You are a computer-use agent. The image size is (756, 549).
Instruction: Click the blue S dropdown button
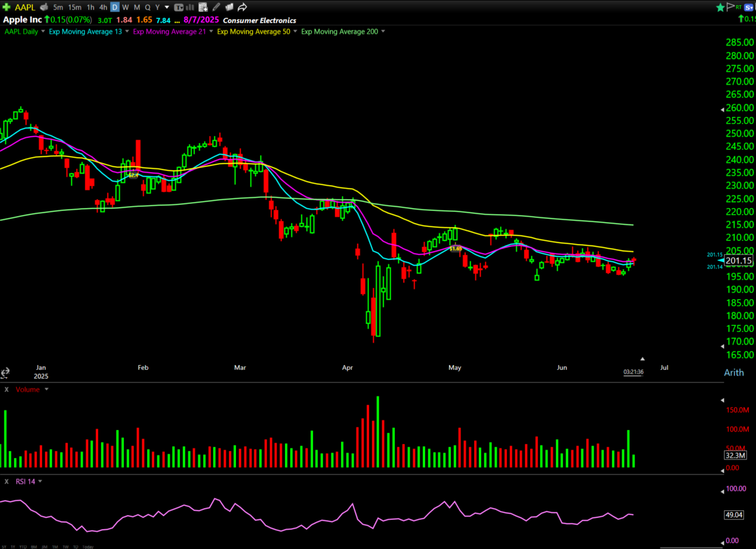point(749,8)
